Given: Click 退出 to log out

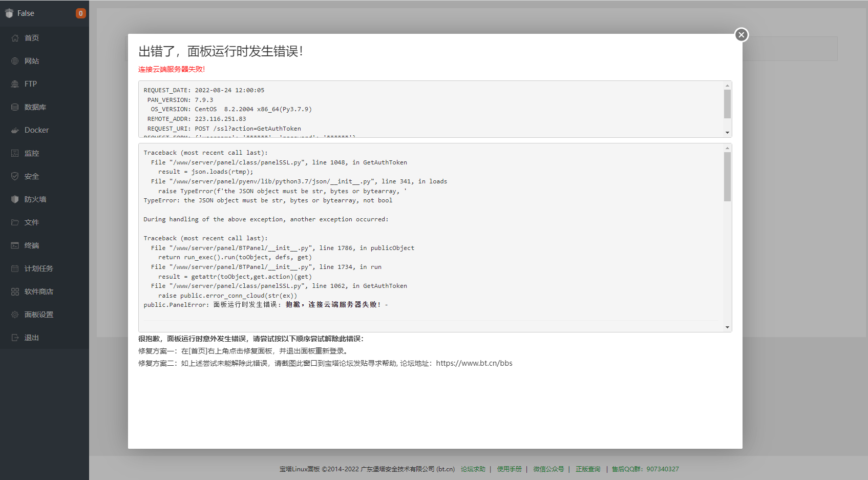Looking at the screenshot, I should click(32, 338).
